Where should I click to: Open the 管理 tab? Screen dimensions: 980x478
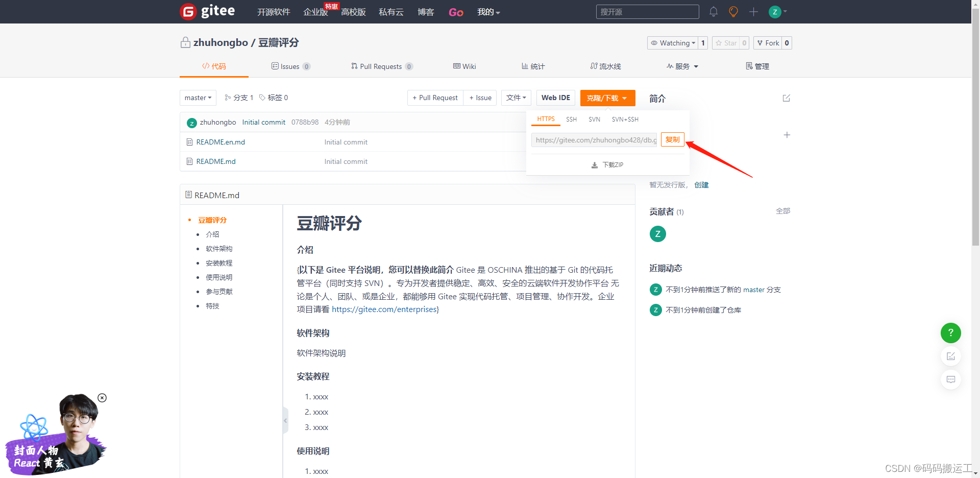pos(757,66)
